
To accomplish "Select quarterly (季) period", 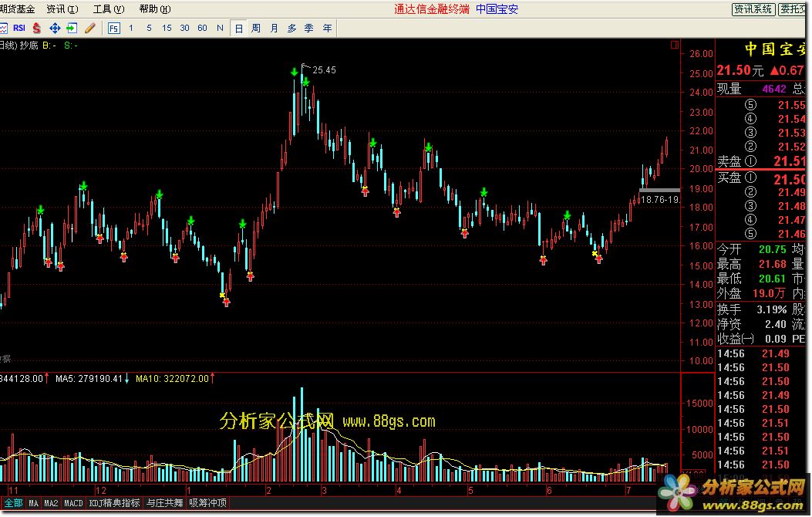I will tap(309, 28).
